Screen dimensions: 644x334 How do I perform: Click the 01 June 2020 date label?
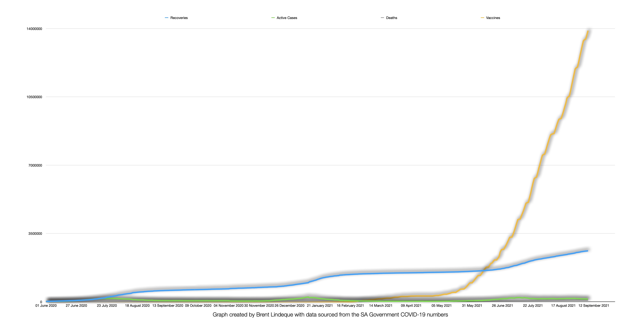click(x=46, y=305)
